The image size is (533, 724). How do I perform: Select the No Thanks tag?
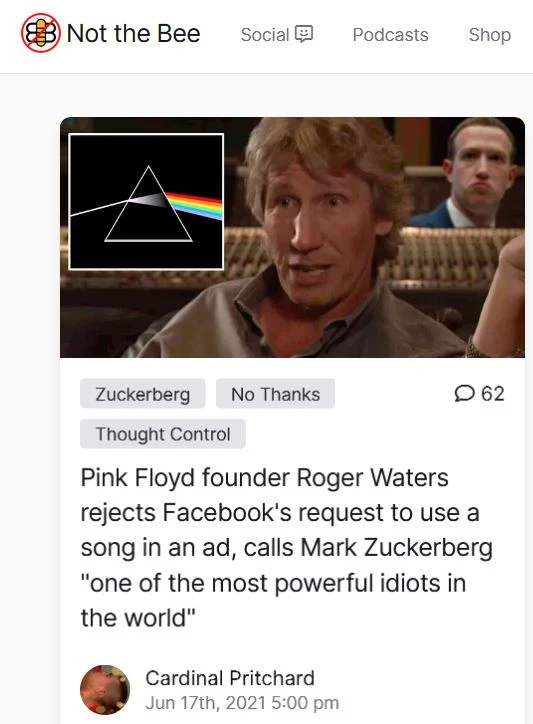pos(275,394)
